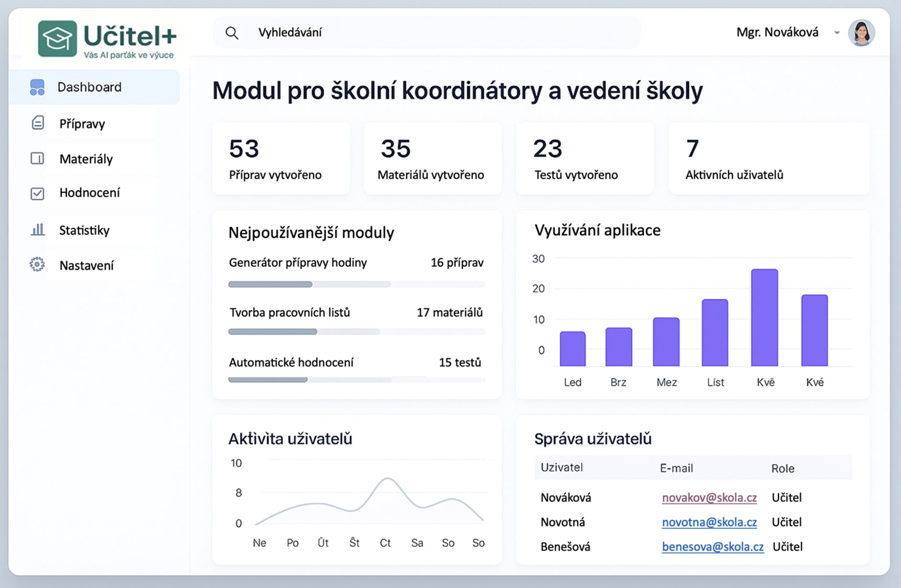Click the Dashboard icon in sidebar
901x588 pixels.
[37, 87]
